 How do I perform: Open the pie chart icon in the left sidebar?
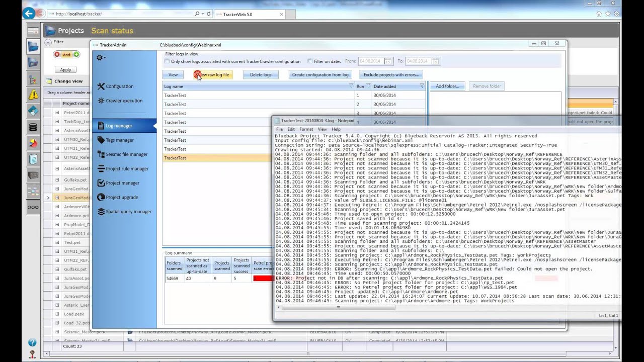pos(33,143)
